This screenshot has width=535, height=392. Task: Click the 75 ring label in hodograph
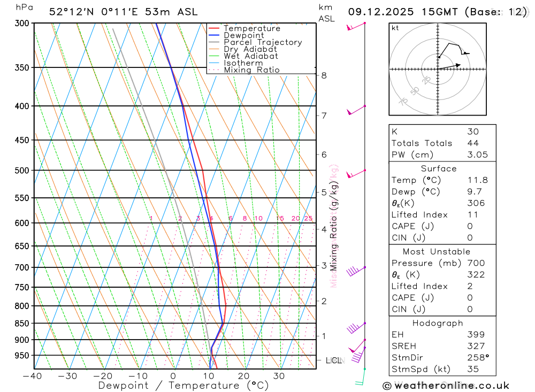(403, 101)
